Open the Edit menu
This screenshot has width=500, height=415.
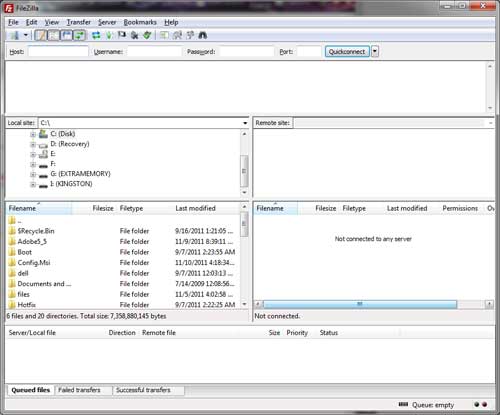coord(32,22)
